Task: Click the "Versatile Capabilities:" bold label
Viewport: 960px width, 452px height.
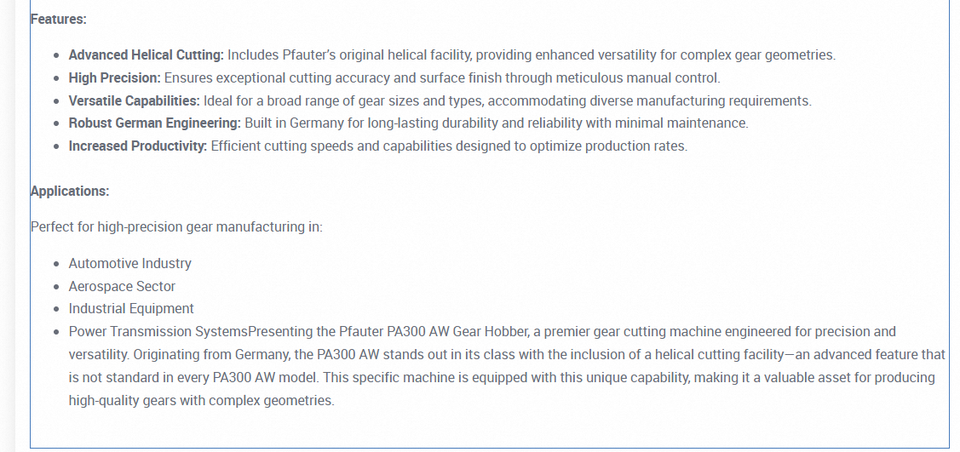Action: [134, 101]
